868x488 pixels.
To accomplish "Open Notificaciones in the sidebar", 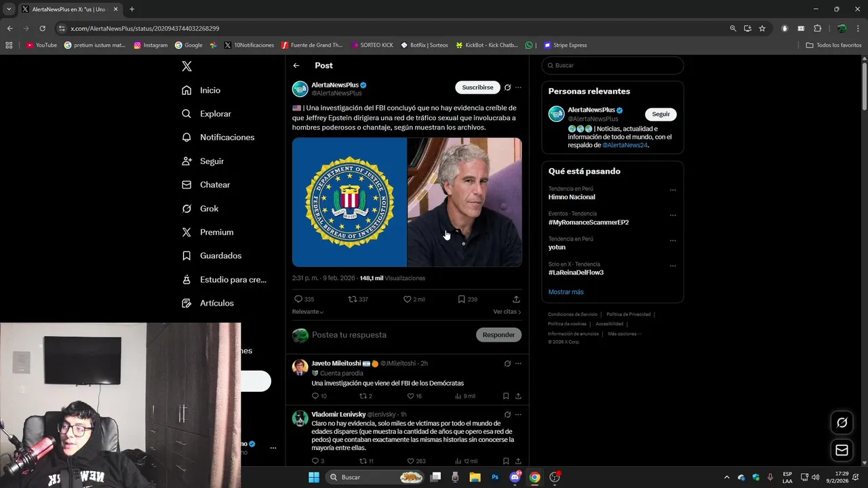I will pyautogui.click(x=218, y=137).
